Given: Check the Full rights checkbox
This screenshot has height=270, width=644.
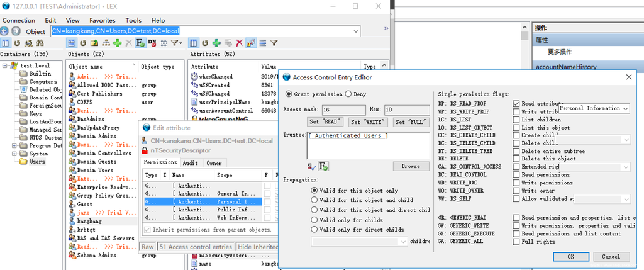Looking at the screenshot, I should (516, 241).
